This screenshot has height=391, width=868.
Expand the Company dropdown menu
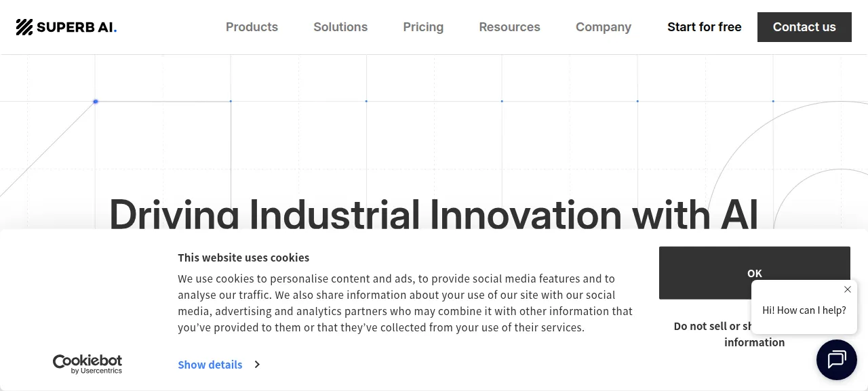tap(604, 27)
